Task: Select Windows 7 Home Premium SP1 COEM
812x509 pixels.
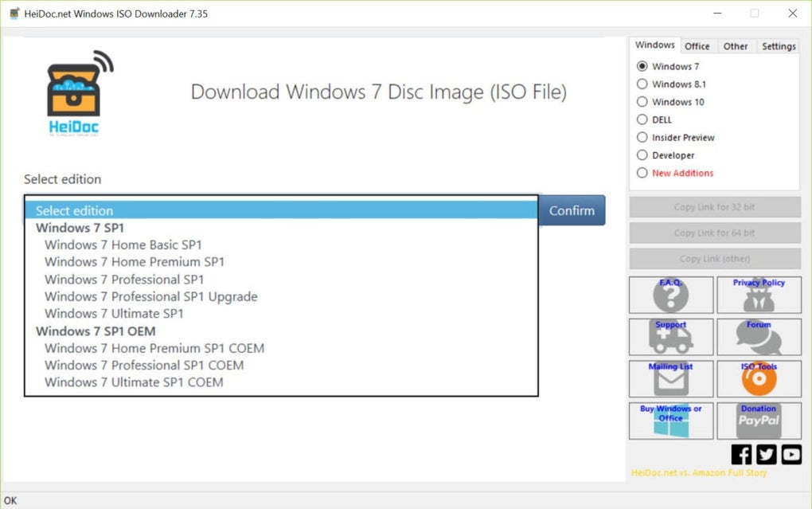Action: [154, 348]
